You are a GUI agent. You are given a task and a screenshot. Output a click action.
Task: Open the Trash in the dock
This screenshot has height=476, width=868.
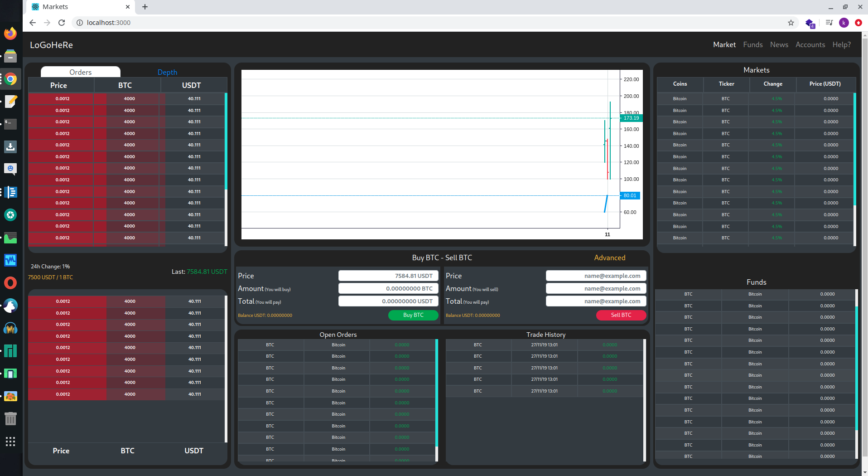[10, 418]
